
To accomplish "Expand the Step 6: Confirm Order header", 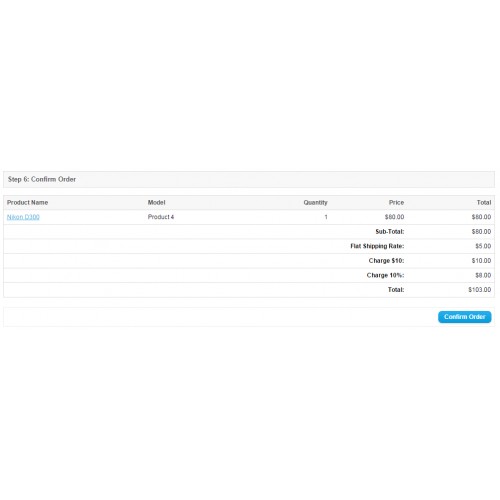I will pos(249,179).
